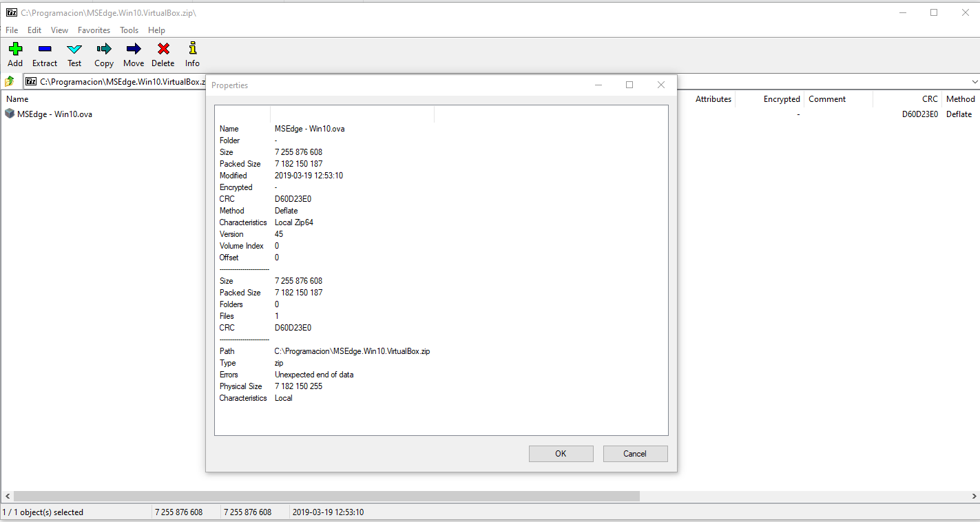Image resolution: width=980 pixels, height=522 pixels.
Task: Open the Help menu
Action: tap(157, 30)
